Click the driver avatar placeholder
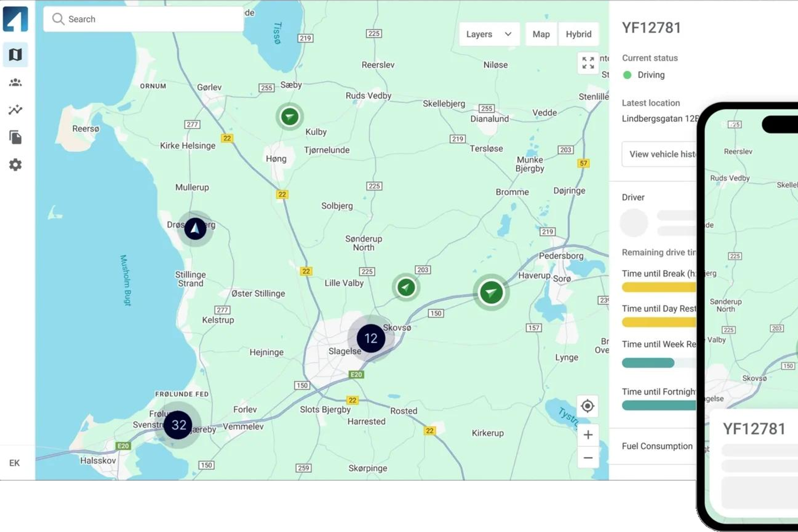Screen dimensions: 798x532 634,223
